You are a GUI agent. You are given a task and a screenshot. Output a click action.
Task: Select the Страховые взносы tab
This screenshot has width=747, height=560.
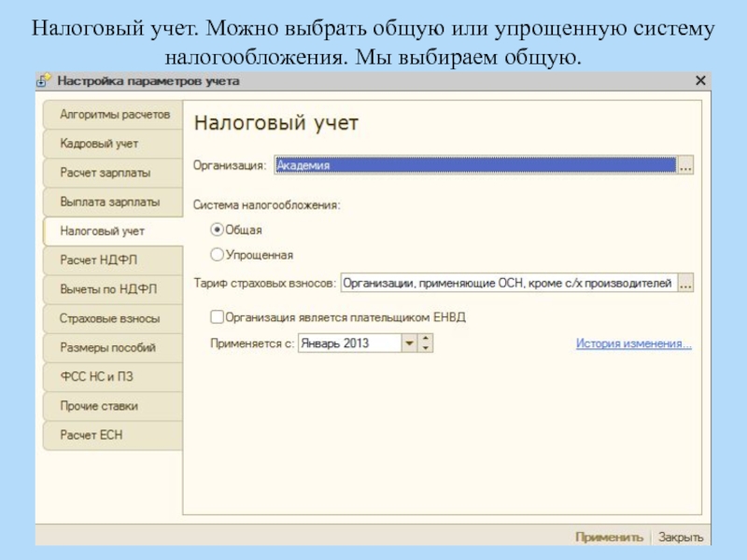(108, 318)
